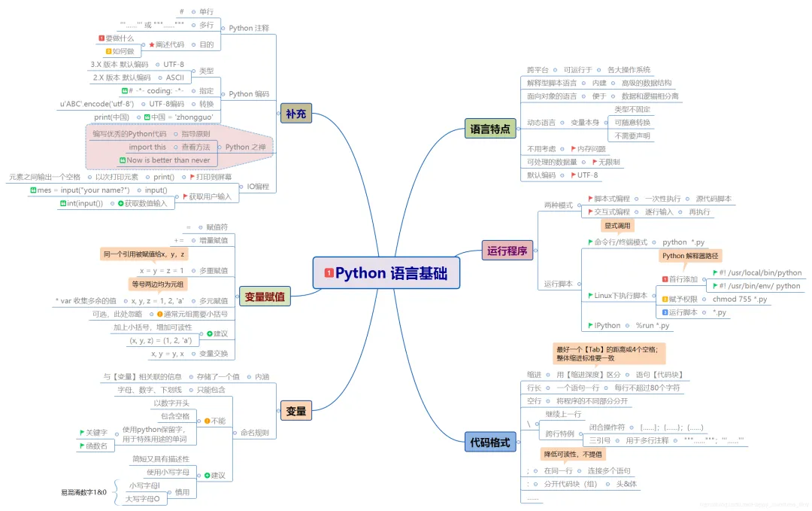Image resolution: width=812 pixels, height=511 pixels.
Task: Click the red flag beside 打印到屏幕
Action: [x=192, y=177]
